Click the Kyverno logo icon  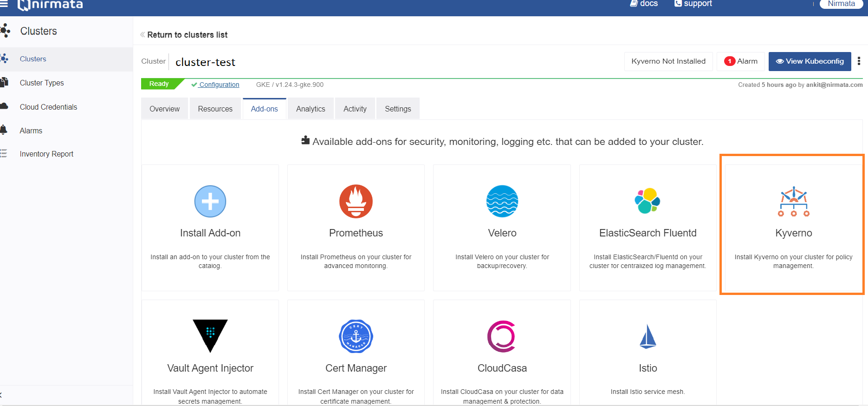click(x=793, y=202)
